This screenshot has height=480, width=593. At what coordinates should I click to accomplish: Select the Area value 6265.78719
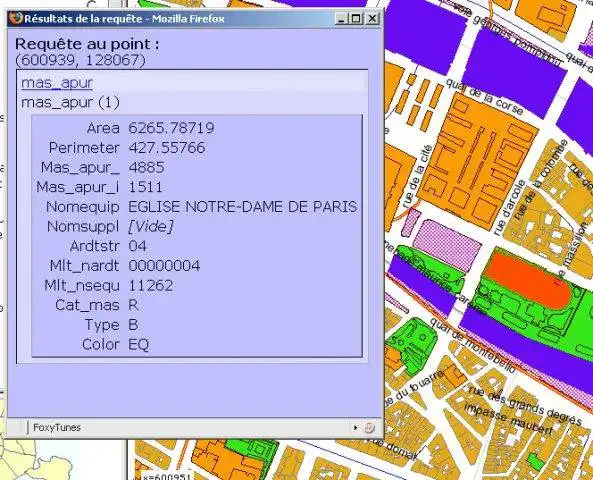[x=171, y=128]
